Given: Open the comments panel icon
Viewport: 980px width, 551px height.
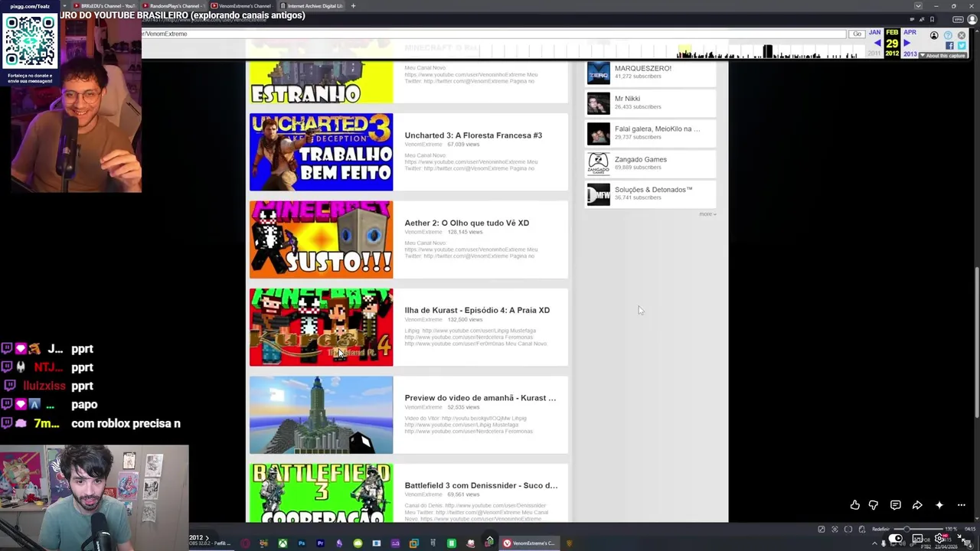Looking at the screenshot, I should [895, 505].
